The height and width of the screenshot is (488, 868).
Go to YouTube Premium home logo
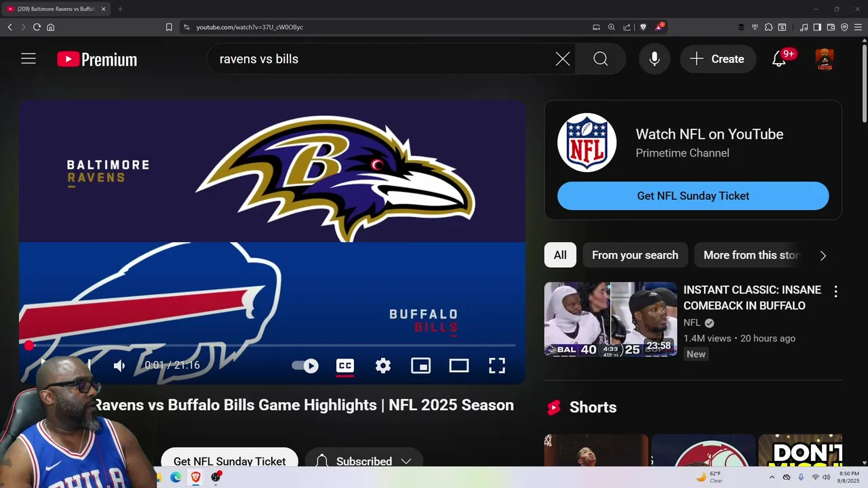tap(97, 60)
